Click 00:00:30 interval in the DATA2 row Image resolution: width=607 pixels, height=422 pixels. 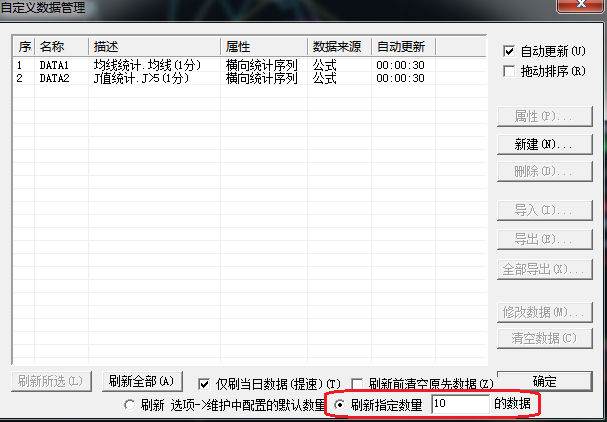pos(401,78)
